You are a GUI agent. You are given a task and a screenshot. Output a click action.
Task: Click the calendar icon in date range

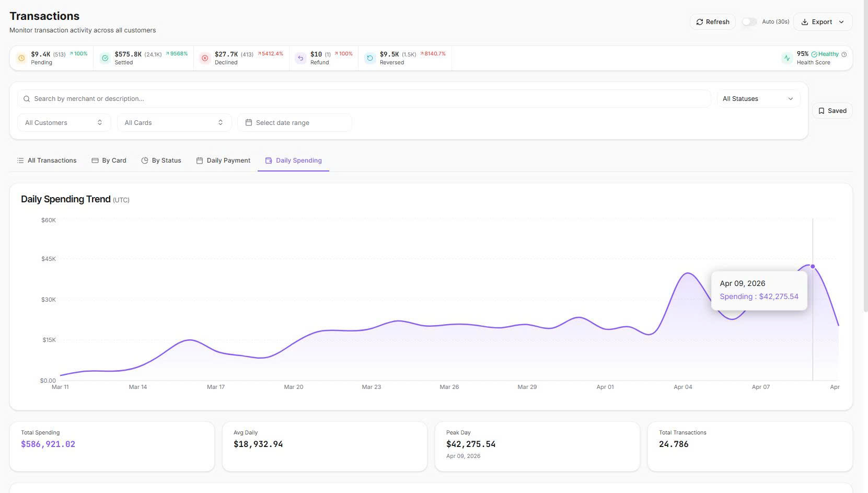coord(249,123)
